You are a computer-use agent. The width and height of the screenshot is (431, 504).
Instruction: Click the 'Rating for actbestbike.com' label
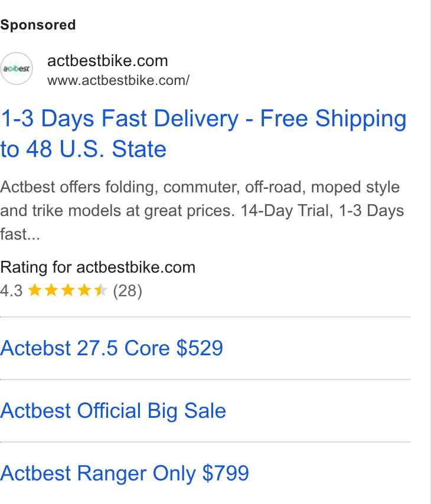(x=98, y=267)
